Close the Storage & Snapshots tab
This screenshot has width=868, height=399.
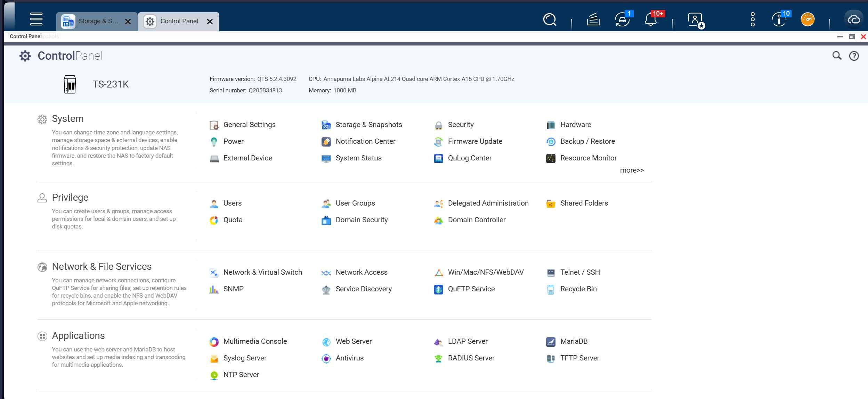point(128,22)
